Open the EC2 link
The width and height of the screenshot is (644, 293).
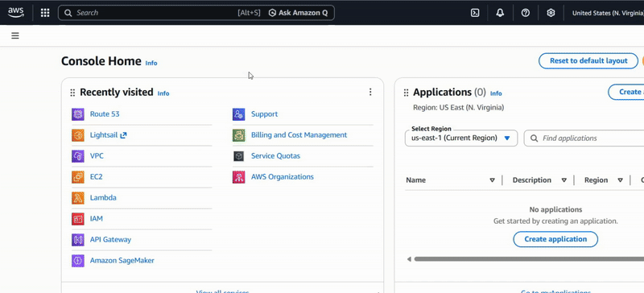pyautogui.click(x=96, y=177)
